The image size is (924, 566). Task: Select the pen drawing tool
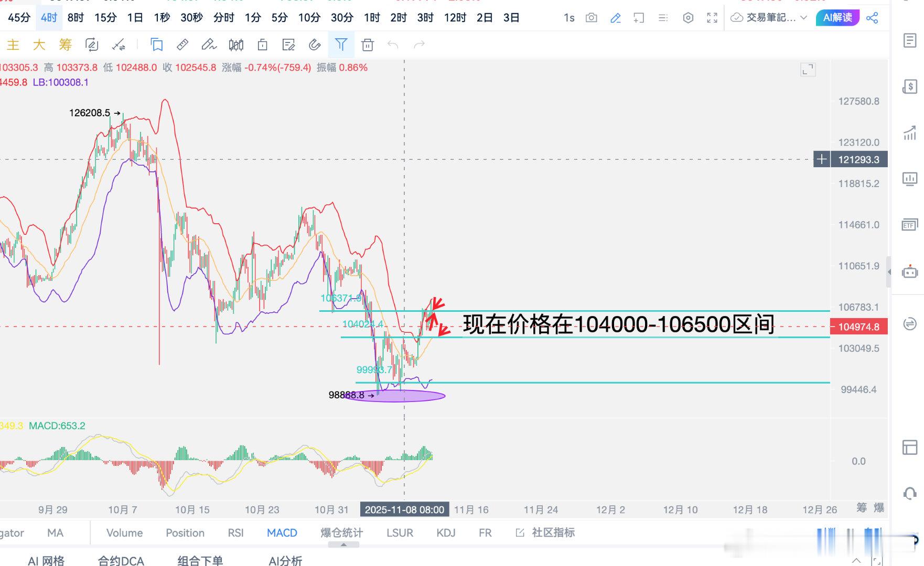click(209, 45)
